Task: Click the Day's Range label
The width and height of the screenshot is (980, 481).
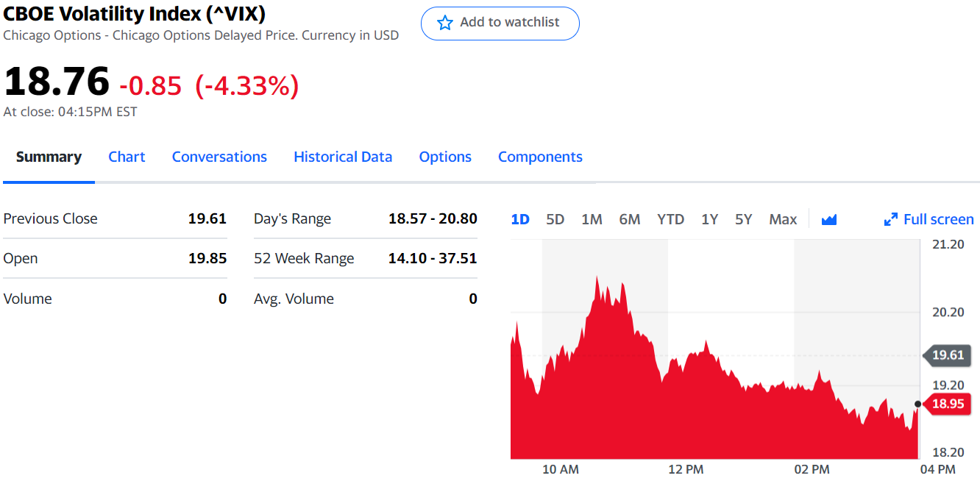Action: pos(292,218)
